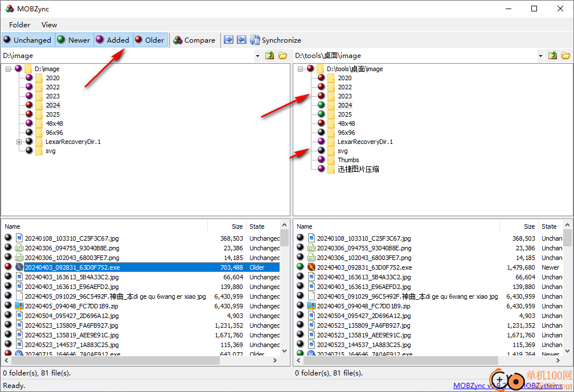This screenshot has width=574, height=392.
Task: Toggle the Added filter button
Action: 113,40
